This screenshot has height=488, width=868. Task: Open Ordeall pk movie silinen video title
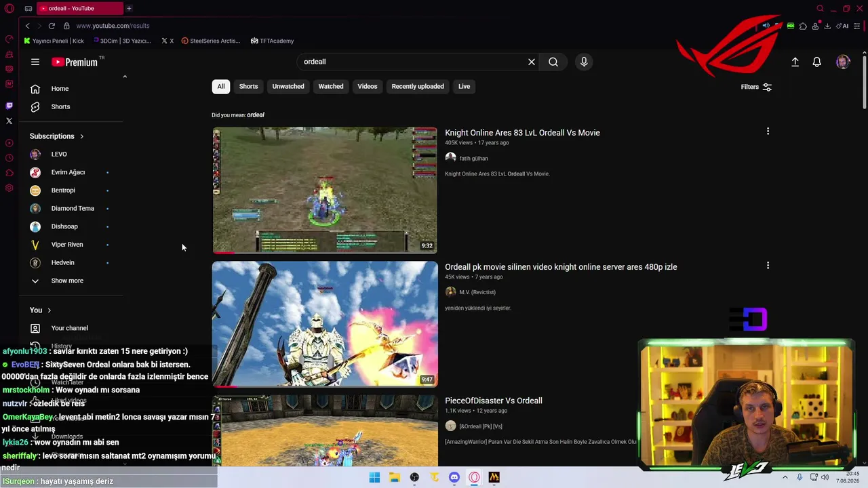pyautogui.click(x=561, y=267)
